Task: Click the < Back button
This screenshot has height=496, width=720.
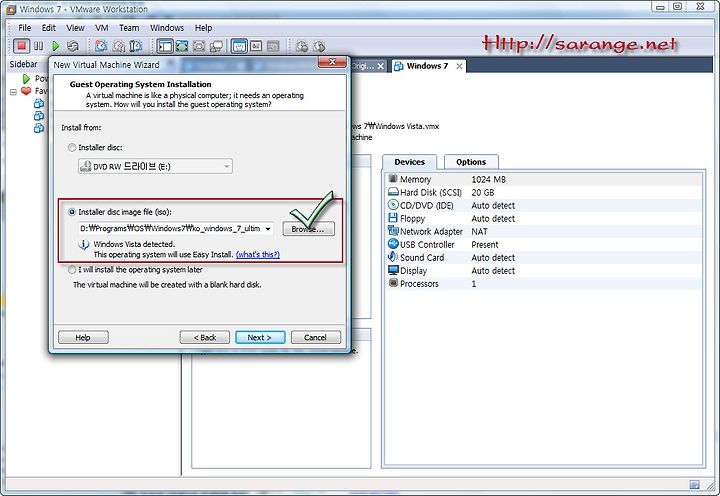Action: [205, 338]
